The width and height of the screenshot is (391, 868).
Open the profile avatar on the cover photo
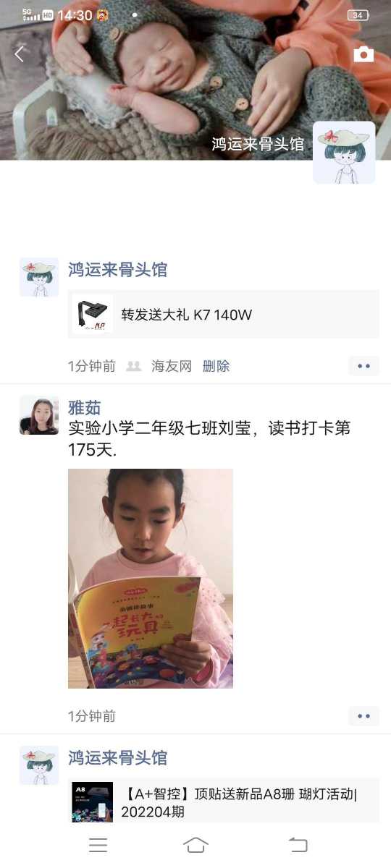[344, 153]
